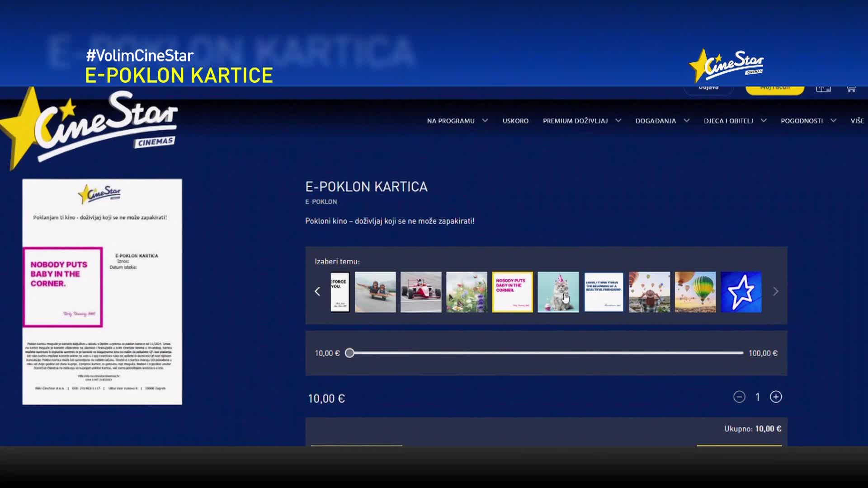The height and width of the screenshot is (488, 868).
Task: Select the colorful hot air balloon theme
Action: pyautogui.click(x=695, y=292)
